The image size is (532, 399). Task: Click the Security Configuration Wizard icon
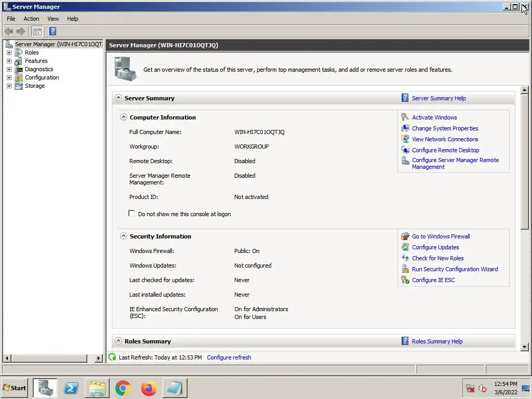tap(405, 269)
